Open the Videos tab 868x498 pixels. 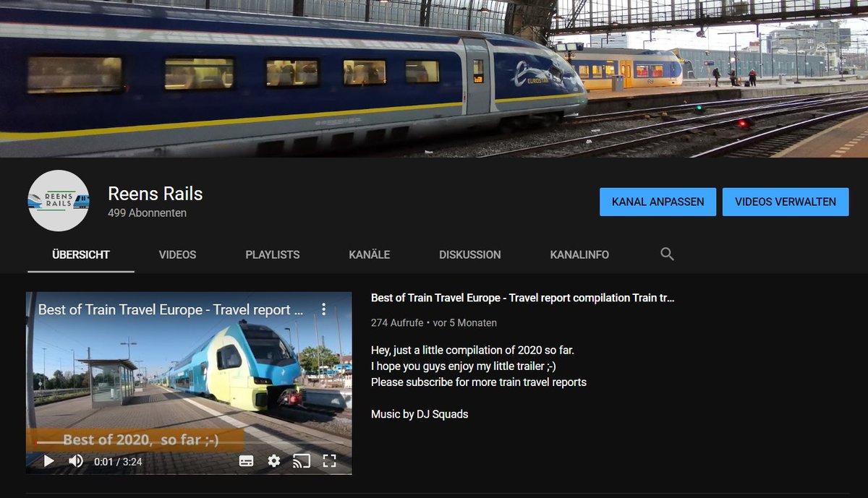(x=177, y=254)
